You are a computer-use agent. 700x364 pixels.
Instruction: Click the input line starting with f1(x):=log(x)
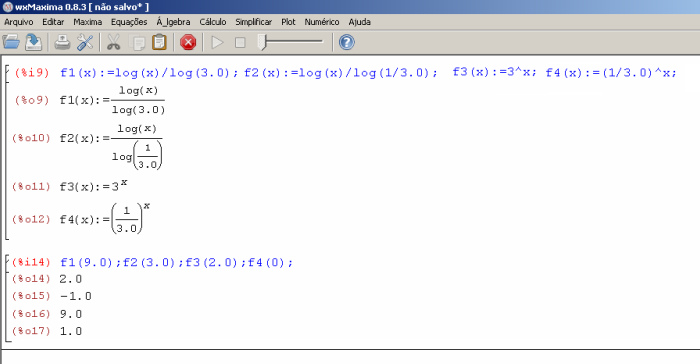368,72
